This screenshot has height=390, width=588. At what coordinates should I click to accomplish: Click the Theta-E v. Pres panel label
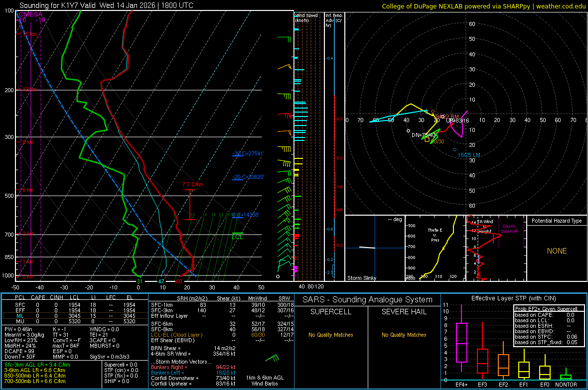[435, 235]
